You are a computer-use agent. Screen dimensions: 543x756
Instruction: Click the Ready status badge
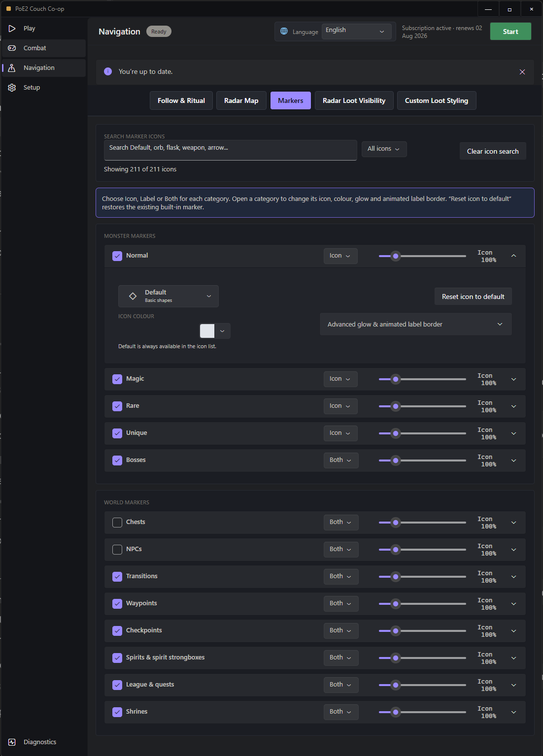[159, 32]
